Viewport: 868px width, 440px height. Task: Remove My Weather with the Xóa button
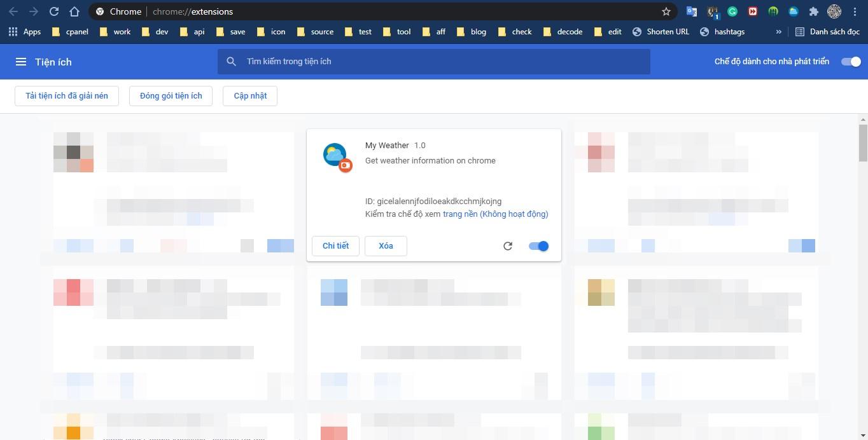[x=386, y=246]
